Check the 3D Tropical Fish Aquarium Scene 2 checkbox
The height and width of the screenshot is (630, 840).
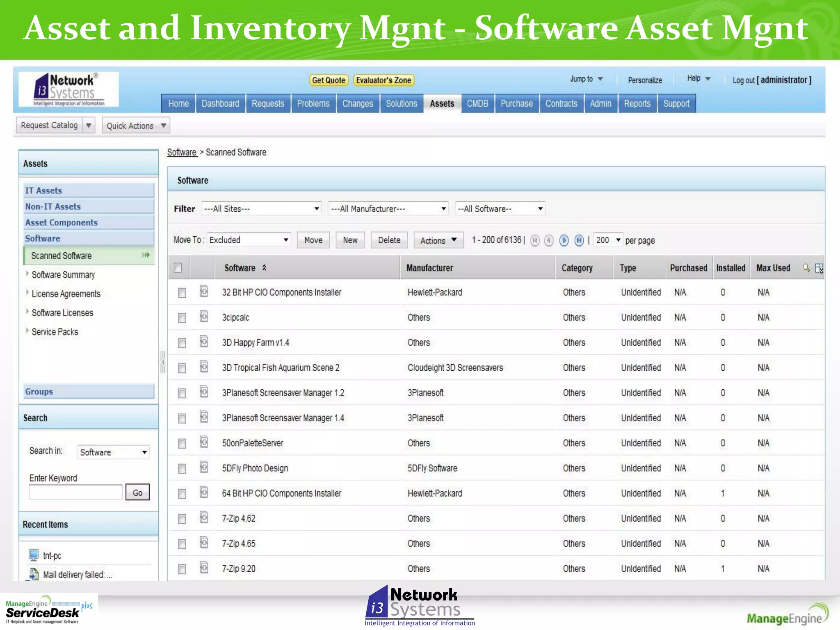pyautogui.click(x=182, y=368)
